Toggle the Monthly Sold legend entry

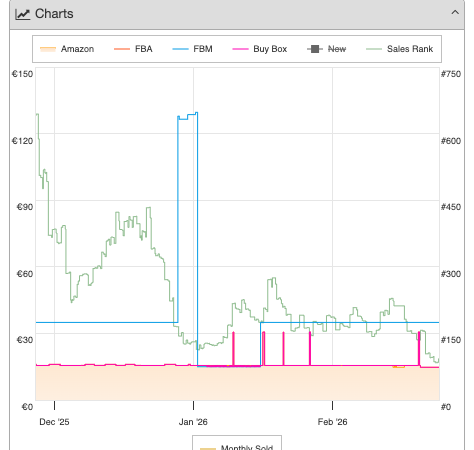237,447
